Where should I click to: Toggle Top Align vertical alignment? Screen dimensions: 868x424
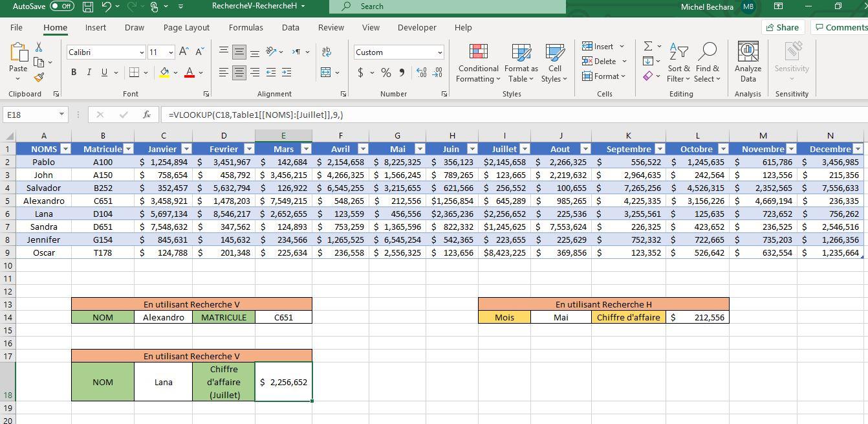click(x=224, y=52)
